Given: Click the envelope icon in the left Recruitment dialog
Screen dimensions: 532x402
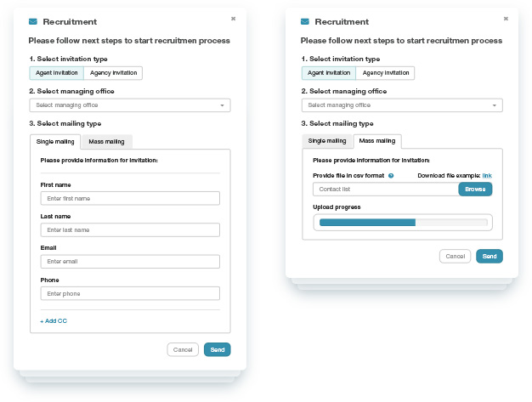Looking at the screenshot, I should pyautogui.click(x=33, y=22).
